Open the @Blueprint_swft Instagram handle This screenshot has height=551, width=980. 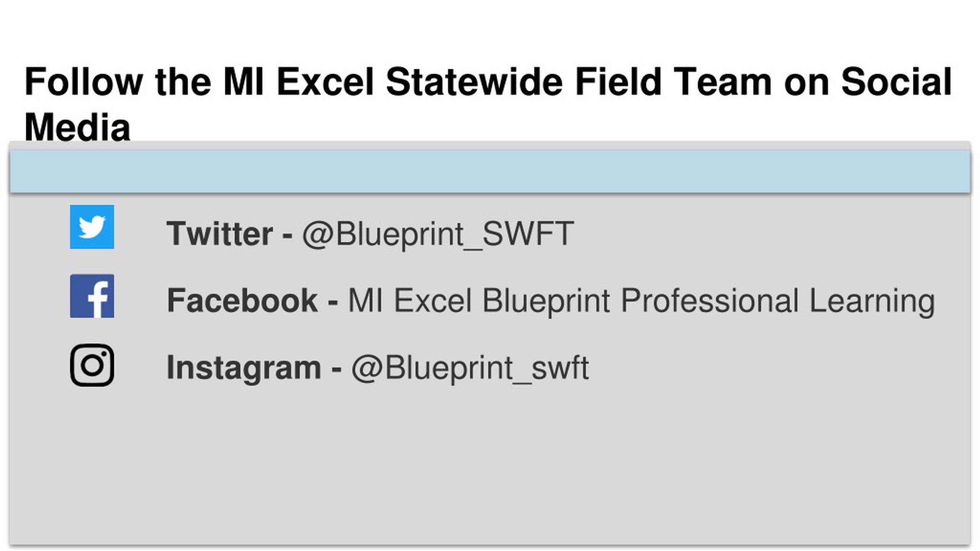click(x=470, y=368)
